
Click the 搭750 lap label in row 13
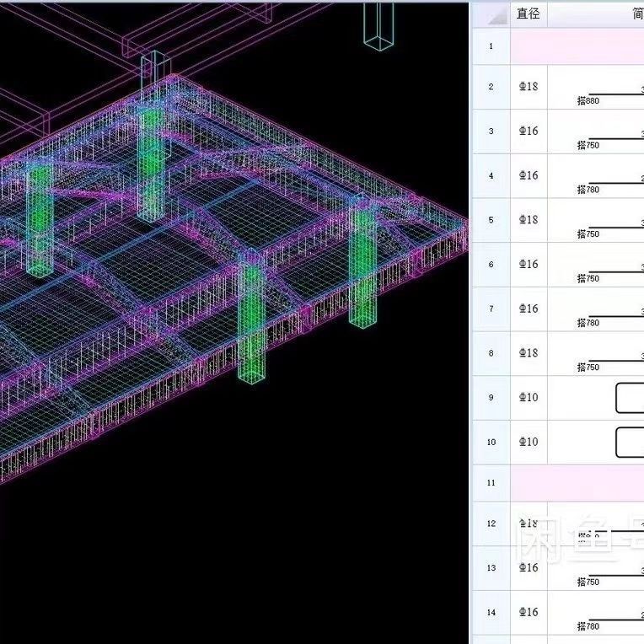pos(588,582)
